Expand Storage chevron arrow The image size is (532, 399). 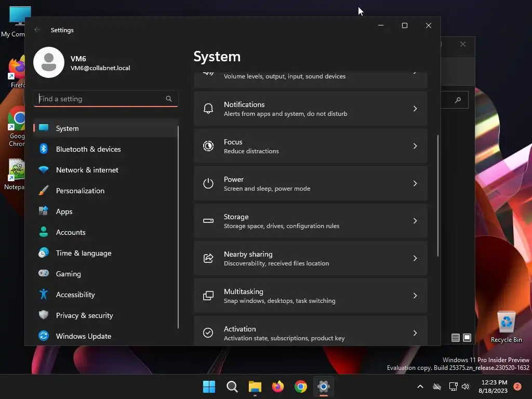[415, 221]
